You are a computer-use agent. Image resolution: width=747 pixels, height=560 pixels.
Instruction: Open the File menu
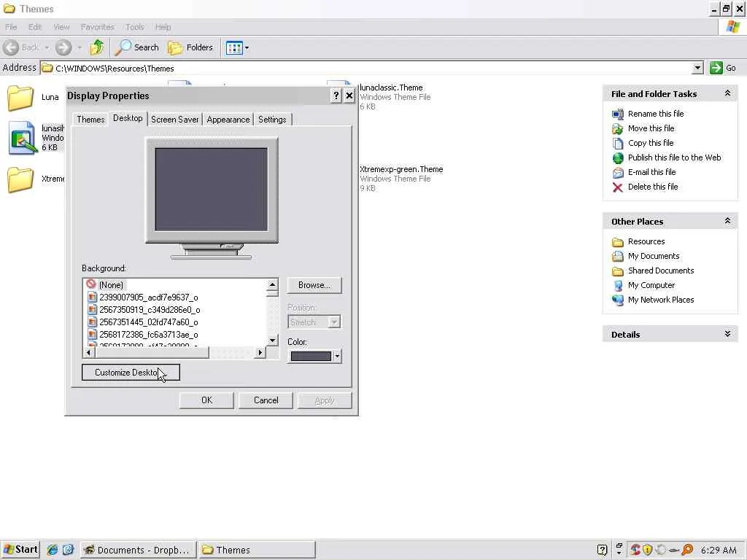click(x=11, y=27)
